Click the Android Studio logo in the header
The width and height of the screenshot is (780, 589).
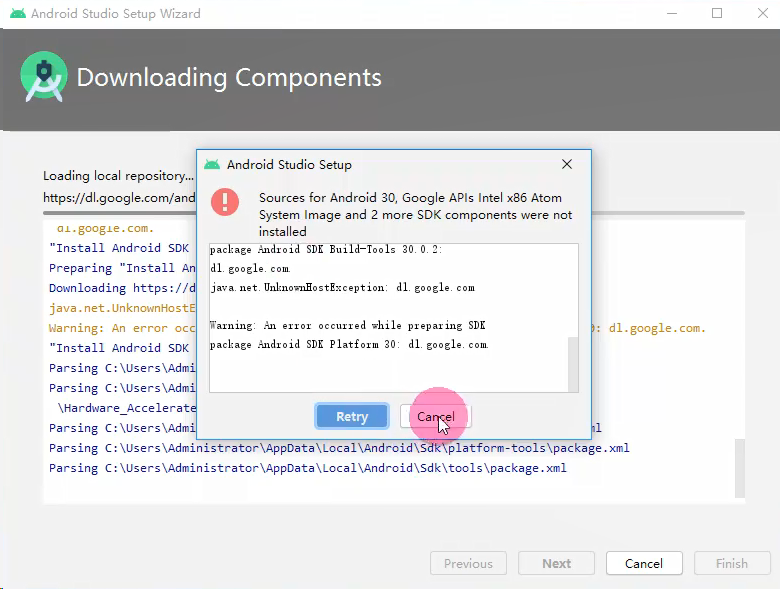(44, 77)
